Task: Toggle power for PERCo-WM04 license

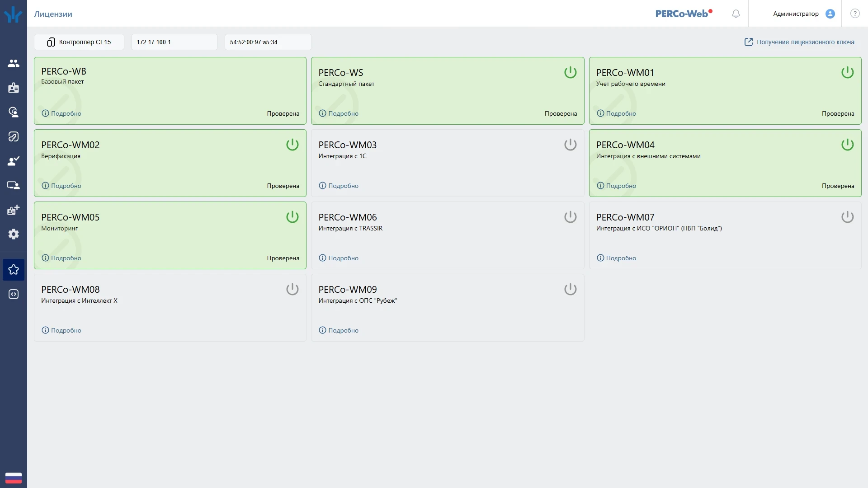Action: click(x=848, y=145)
